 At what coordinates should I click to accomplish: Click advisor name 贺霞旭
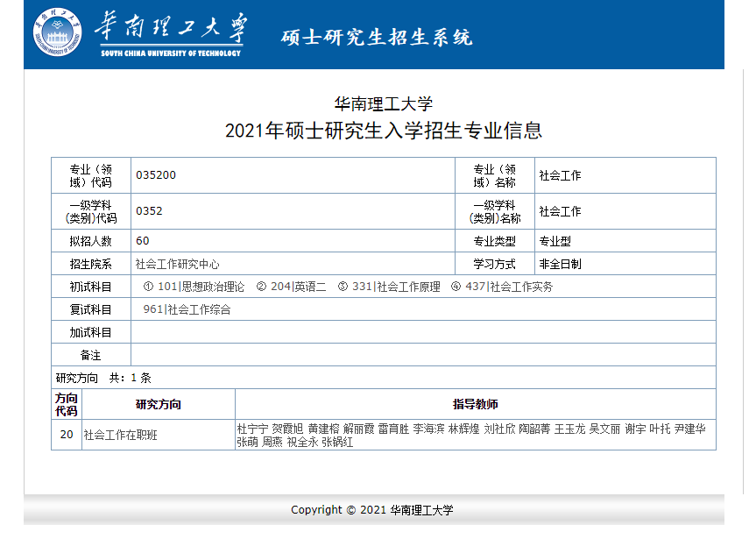coord(288,429)
